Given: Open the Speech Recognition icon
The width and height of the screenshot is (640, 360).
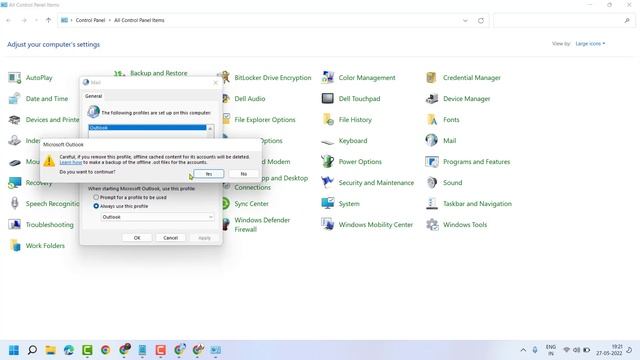Looking at the screenshot, I should tap(15, 203).
